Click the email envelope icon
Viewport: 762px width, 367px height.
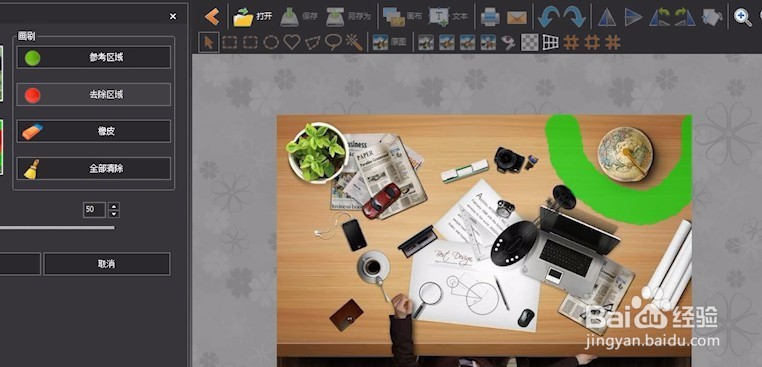[517, 18]
